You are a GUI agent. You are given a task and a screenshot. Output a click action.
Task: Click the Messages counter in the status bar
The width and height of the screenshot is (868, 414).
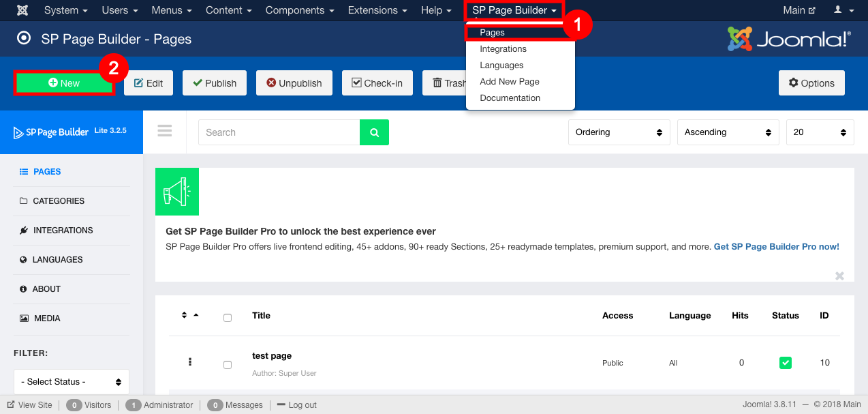[235, 405]
